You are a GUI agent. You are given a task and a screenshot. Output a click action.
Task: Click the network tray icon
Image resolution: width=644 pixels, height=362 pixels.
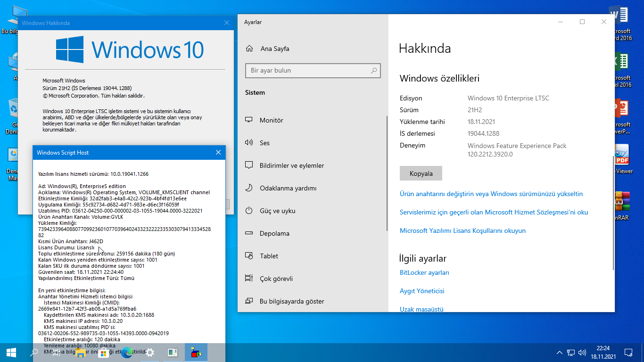[571, 352]
